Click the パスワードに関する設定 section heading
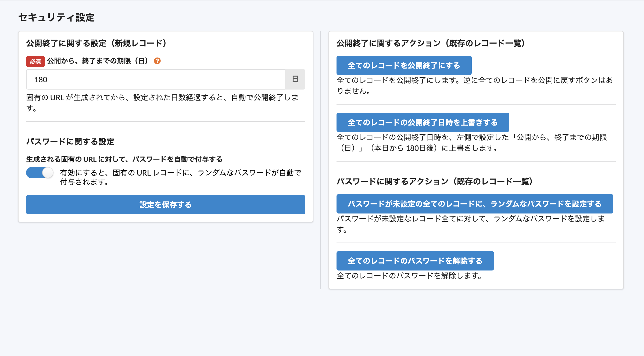The height and width of the screenshot is (356, 644). coord(70,142)
